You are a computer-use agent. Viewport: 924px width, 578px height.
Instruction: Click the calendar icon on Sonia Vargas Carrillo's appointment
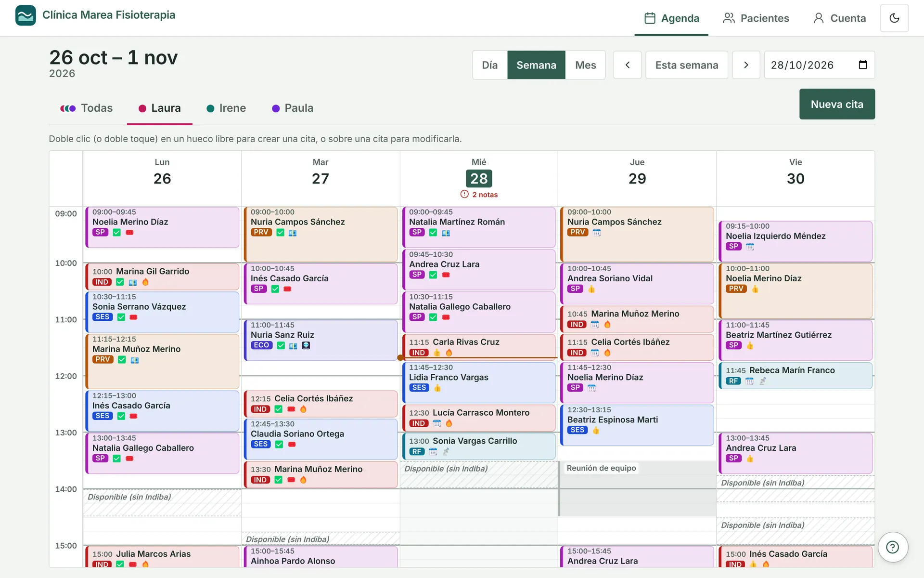pos(433,452)
